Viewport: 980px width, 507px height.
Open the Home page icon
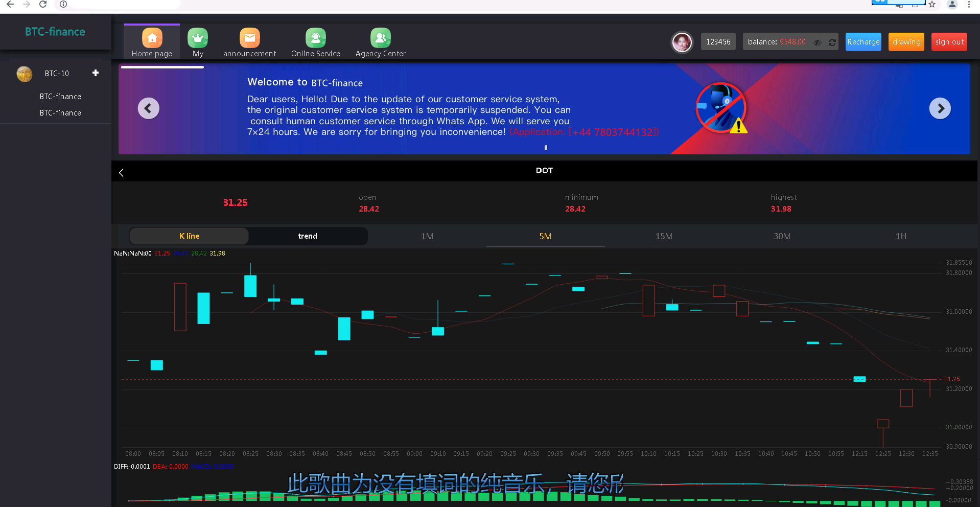[x=152, y=39]
